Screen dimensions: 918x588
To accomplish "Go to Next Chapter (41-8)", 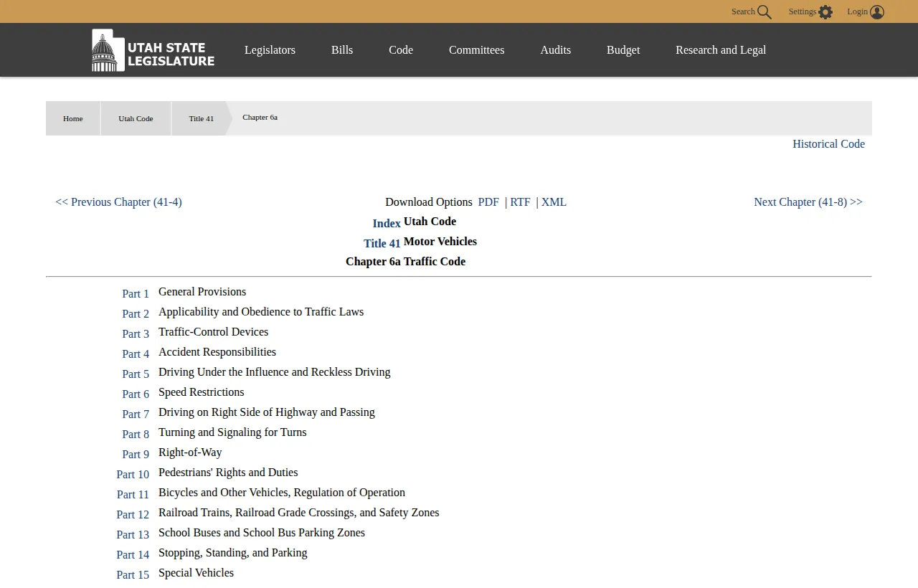I will 808,201.
